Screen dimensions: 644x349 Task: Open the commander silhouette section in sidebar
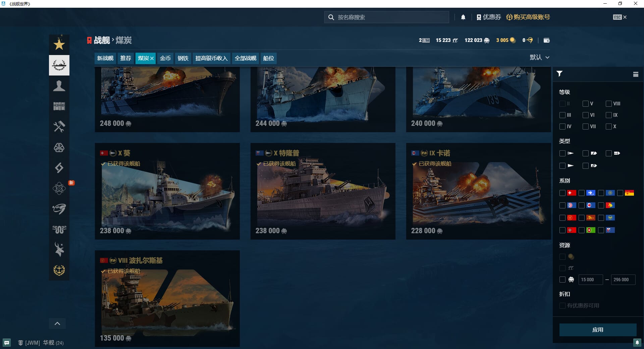(x=59, y=86)
